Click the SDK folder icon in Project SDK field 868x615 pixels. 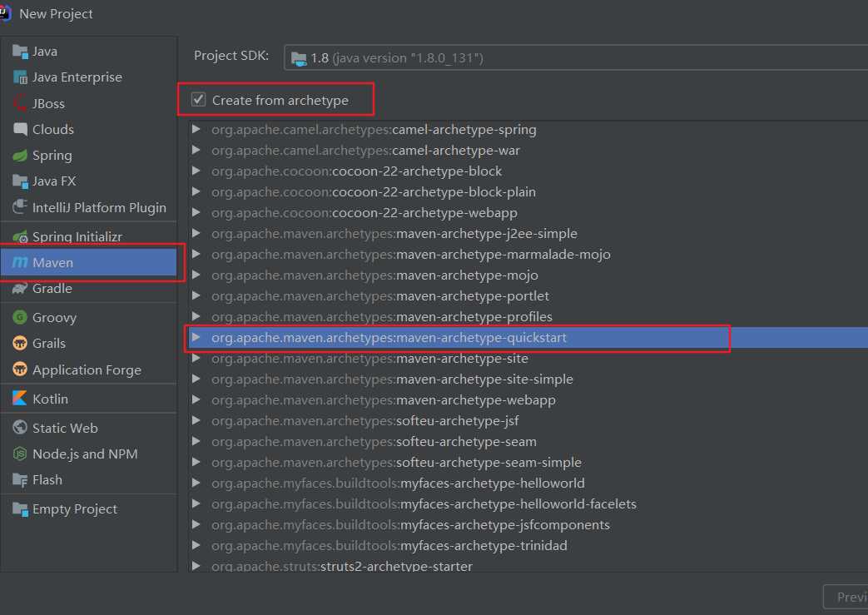[x=299, y=58]
